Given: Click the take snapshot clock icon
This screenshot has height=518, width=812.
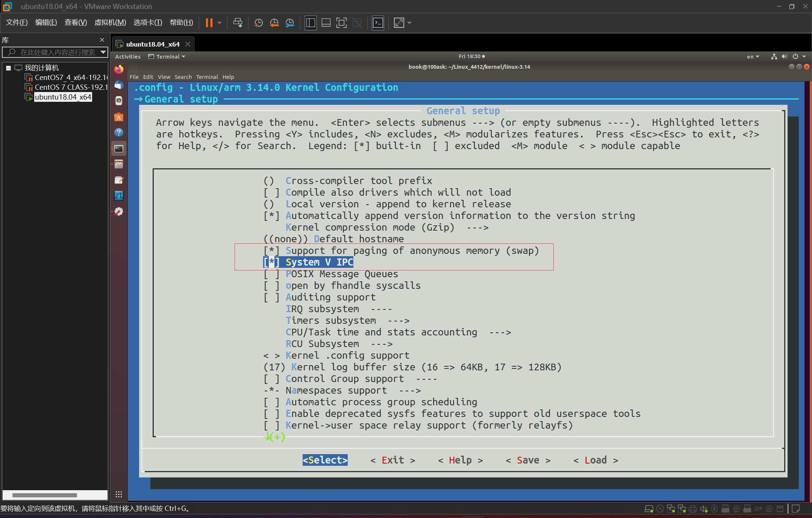Looking at the screenshot, I should tap(259, 23).
